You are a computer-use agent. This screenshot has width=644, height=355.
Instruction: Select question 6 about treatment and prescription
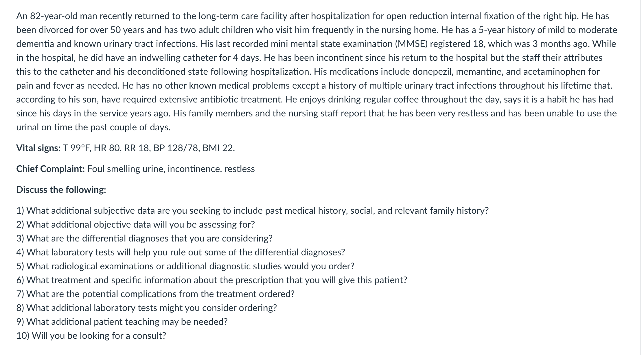(211, 280)
